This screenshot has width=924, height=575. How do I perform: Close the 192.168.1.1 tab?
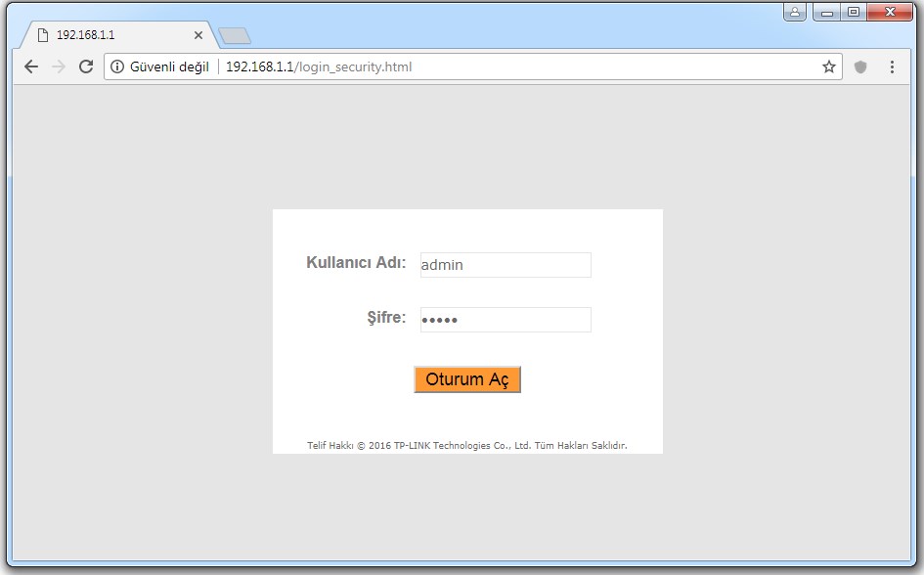pos(198,34)
